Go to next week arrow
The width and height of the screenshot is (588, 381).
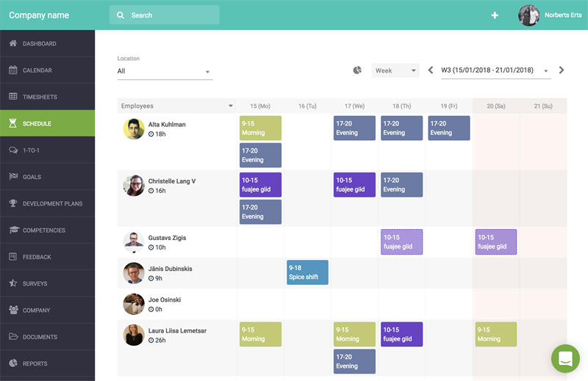pos(561,70)
